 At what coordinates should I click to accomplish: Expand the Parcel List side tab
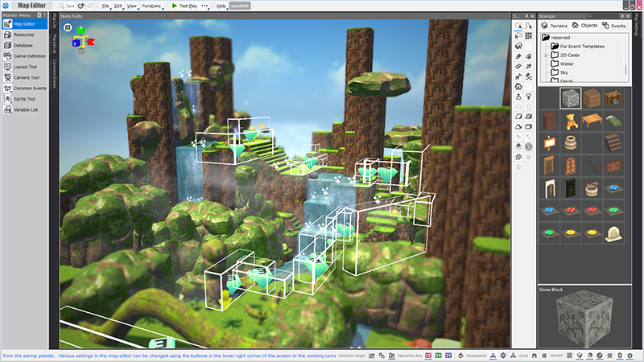(x=54, y=44)
